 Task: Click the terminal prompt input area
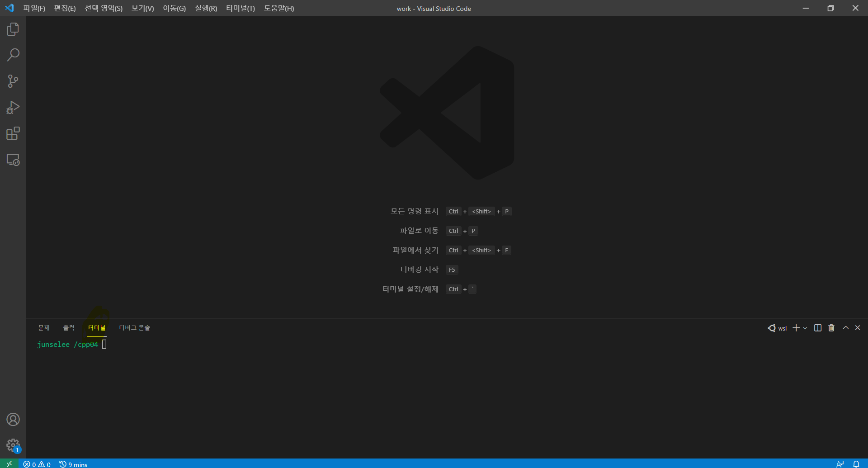point(104,345)
